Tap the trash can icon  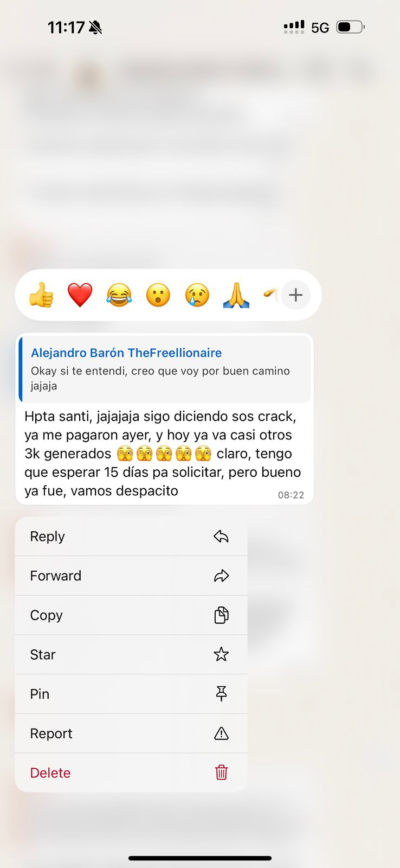tap(221, 773)
